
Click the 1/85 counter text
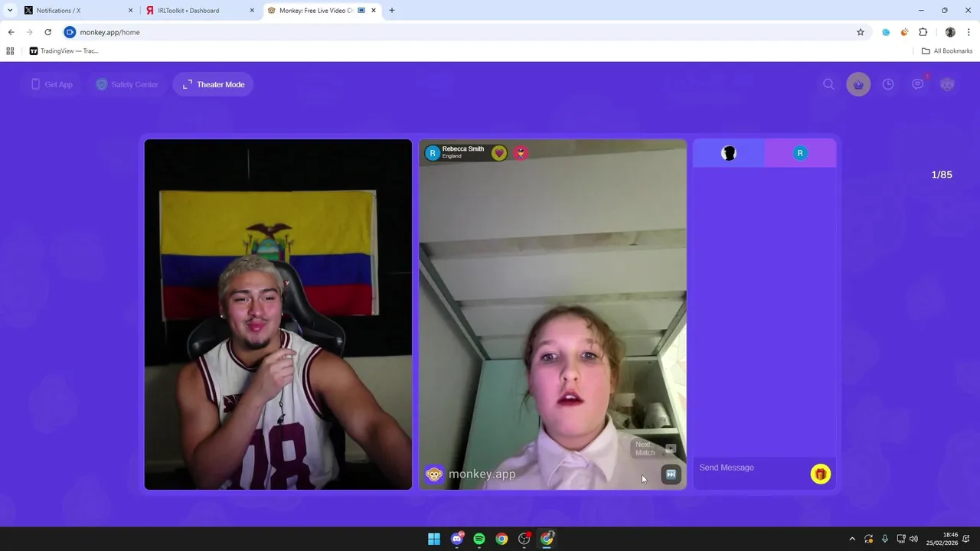942,174
